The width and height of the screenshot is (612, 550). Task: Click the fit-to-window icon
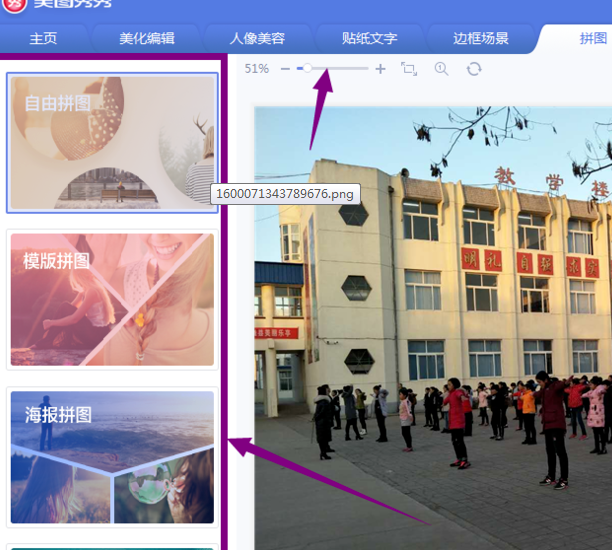(x=409, y=69)
